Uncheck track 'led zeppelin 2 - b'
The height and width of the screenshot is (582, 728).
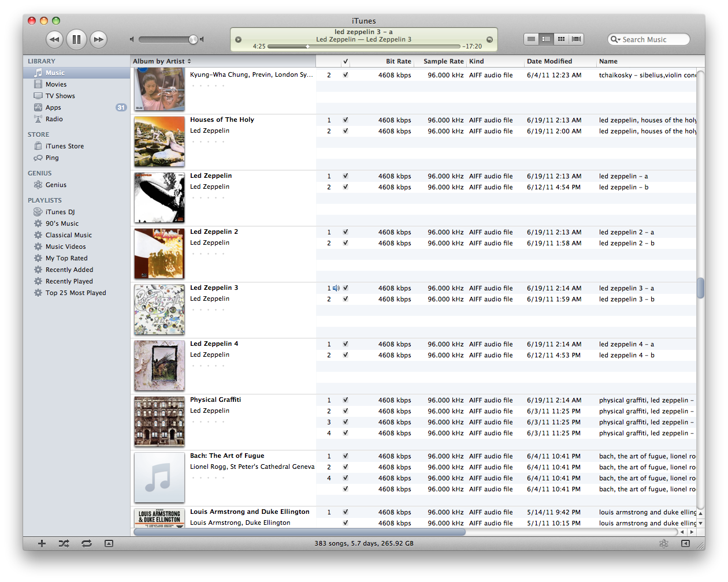[x=346, y=243]
